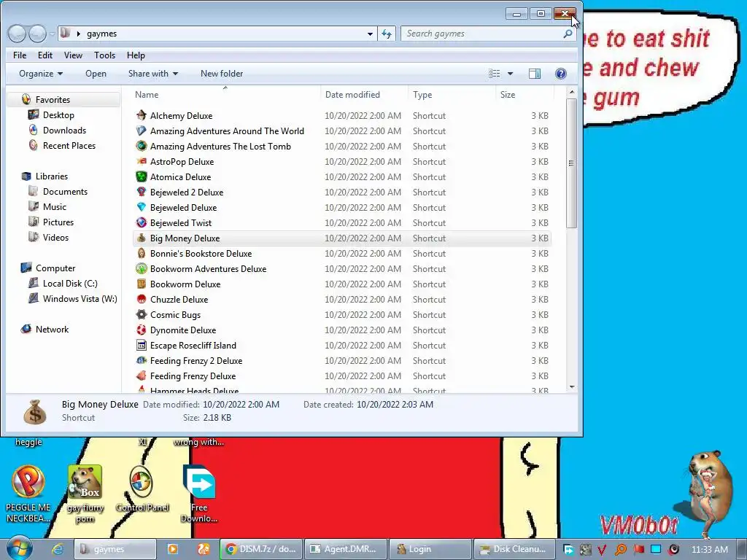
Task: Select the Chuzzle Deluxe icon
Action: (141, 299)
